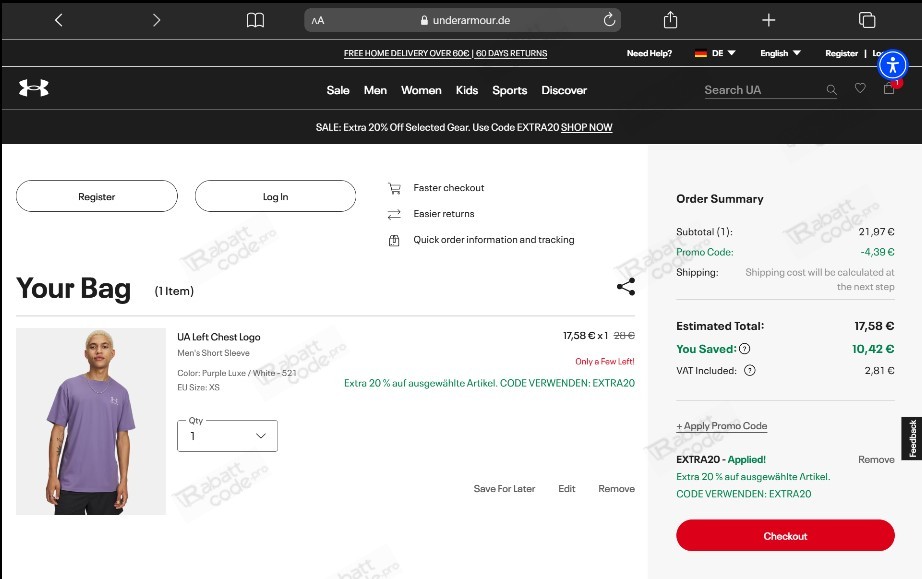922x579 pixels.
Task: Click the UA Left Chest Logo title
Action: click(x=219, y=337)
